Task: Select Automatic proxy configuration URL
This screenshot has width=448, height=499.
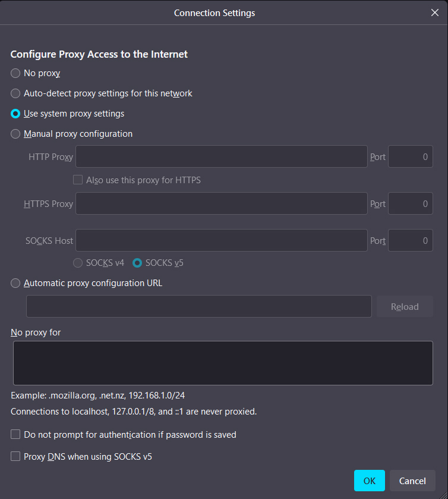Action: [15, 283]
